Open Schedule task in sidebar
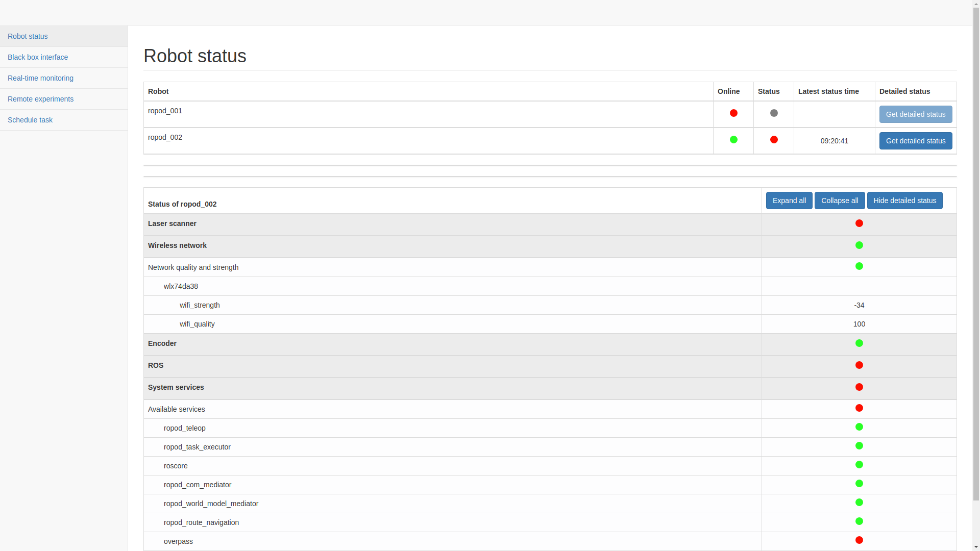980x551 pixels. tap(30, 120)
